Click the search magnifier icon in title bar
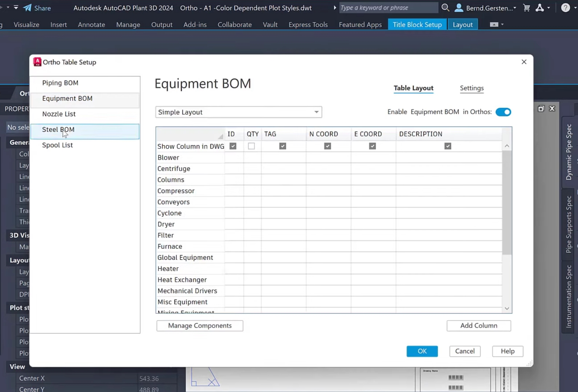 point(445,8)
